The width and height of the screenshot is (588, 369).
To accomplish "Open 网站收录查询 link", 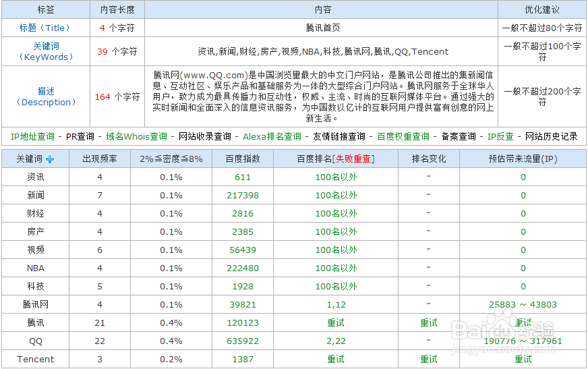I will 205,136.
